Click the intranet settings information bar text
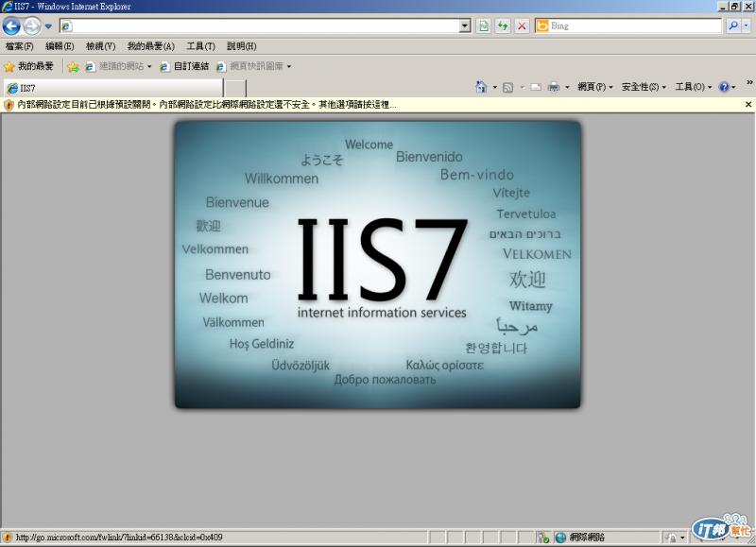Image resolution: width=756 pixels, height=547 pixels. [x=207, y=105]
